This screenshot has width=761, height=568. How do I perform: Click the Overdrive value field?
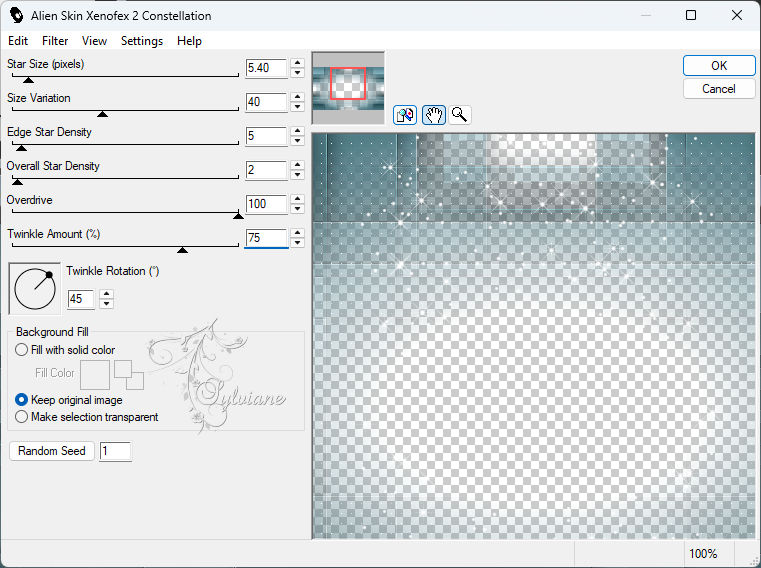point(266,204)
